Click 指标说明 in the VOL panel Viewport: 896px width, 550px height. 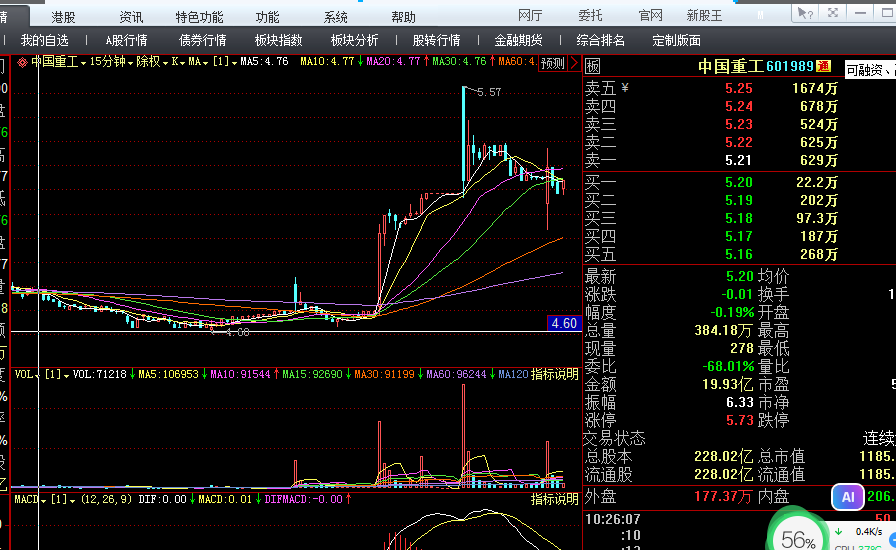[x=555, y=374]
